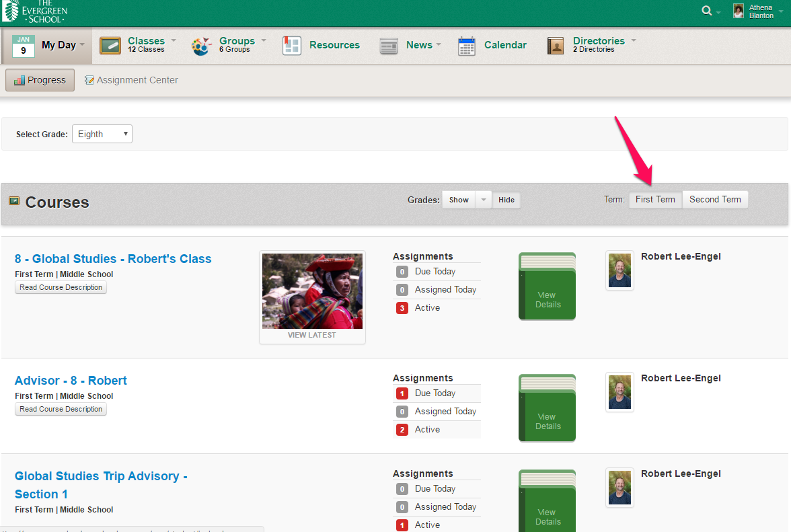This screenshot has width=791, height=532.
Task: Click Active count badge 3 for Global Studies class
Action: pos(402,308)
